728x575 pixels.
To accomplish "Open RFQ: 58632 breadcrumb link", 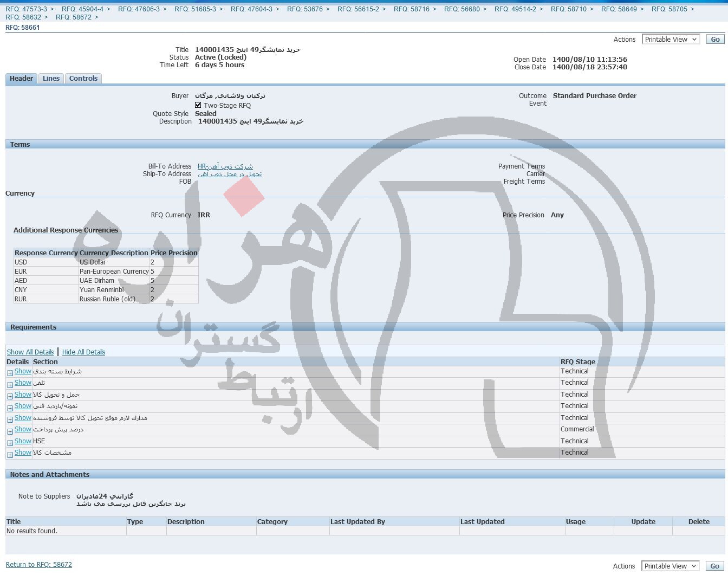I will click(x=23, y=17).
